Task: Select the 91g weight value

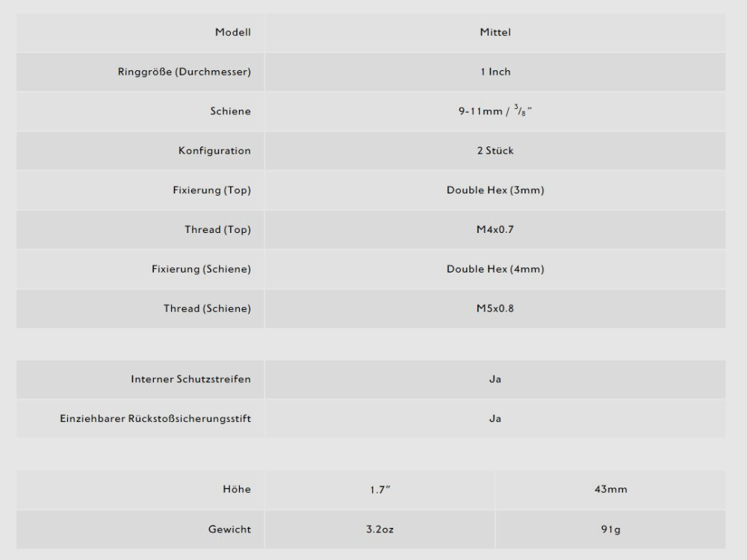Action: pos(610,529)
